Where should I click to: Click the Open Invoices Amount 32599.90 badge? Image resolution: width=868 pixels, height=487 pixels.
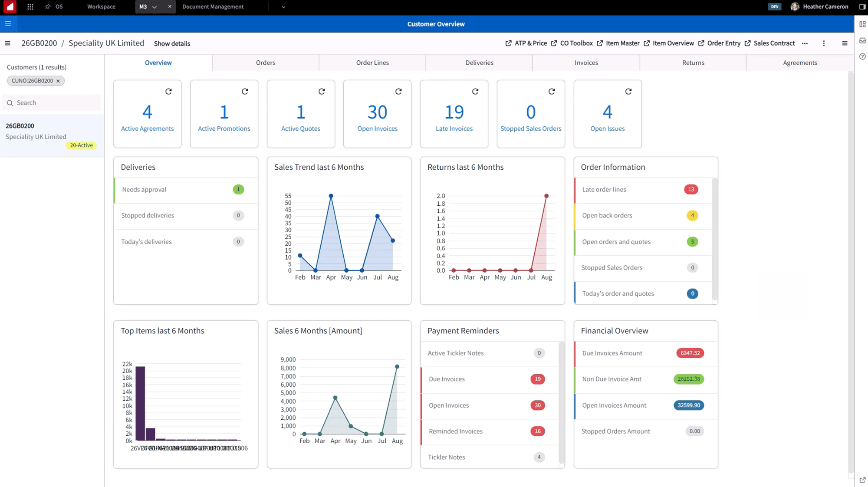pyautogui.click(x=689, y=405)
